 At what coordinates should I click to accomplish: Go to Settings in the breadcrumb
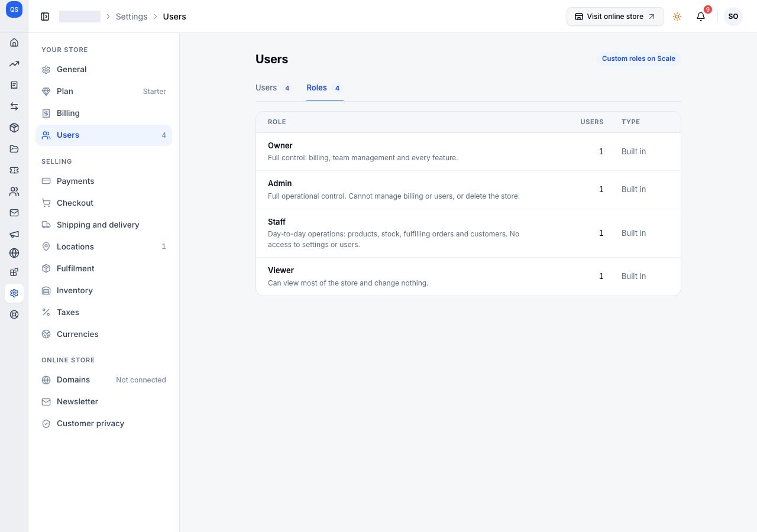click(131, 17)
